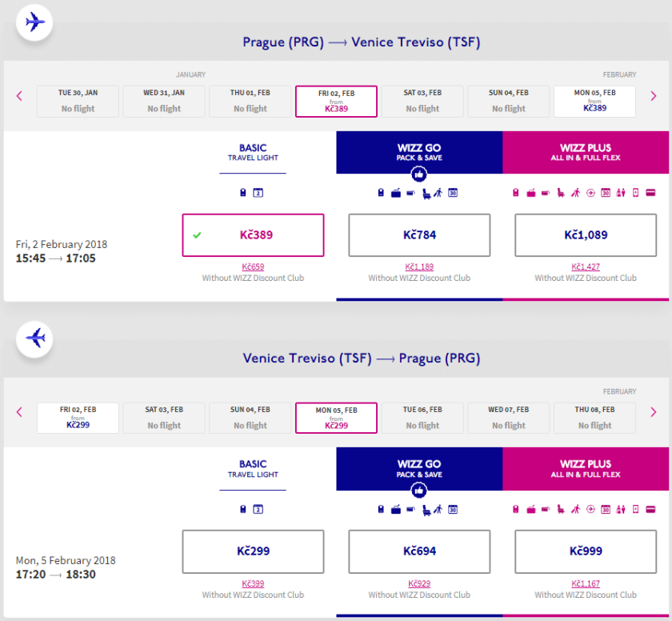This screenshot has width=672, height=621.
Task: Click the return flight airplane icon
Action: [34, 338]
